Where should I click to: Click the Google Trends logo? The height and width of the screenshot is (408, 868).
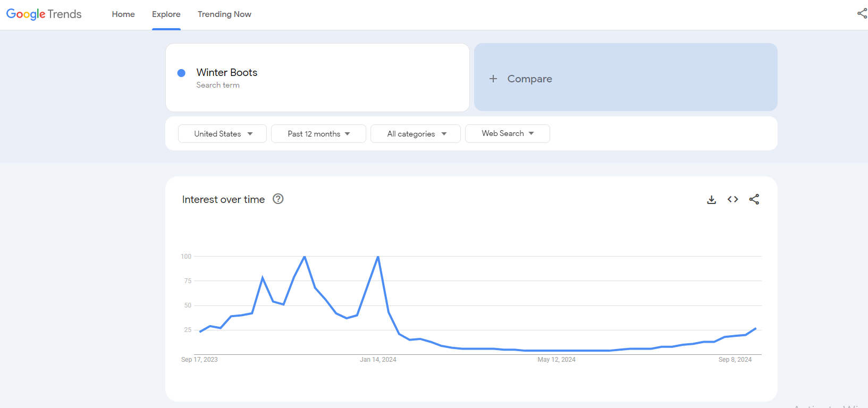pos(44,14)
